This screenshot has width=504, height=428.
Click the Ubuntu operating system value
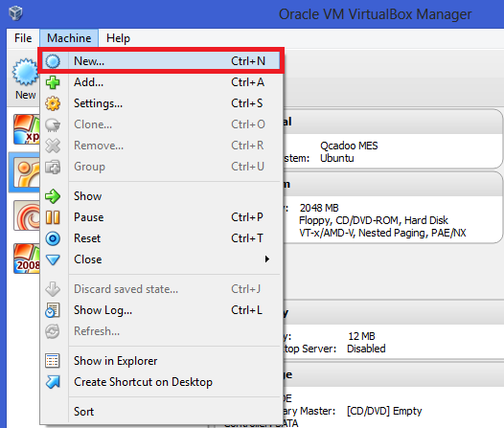click(x=337, y=158)
